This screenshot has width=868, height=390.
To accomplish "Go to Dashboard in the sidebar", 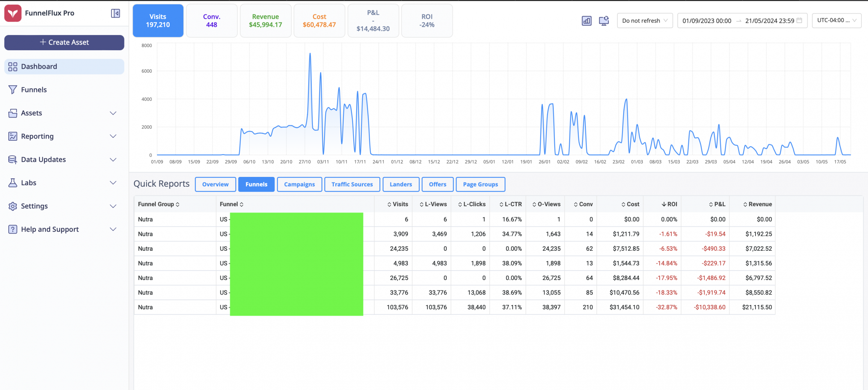I will (x=64, y=67).
